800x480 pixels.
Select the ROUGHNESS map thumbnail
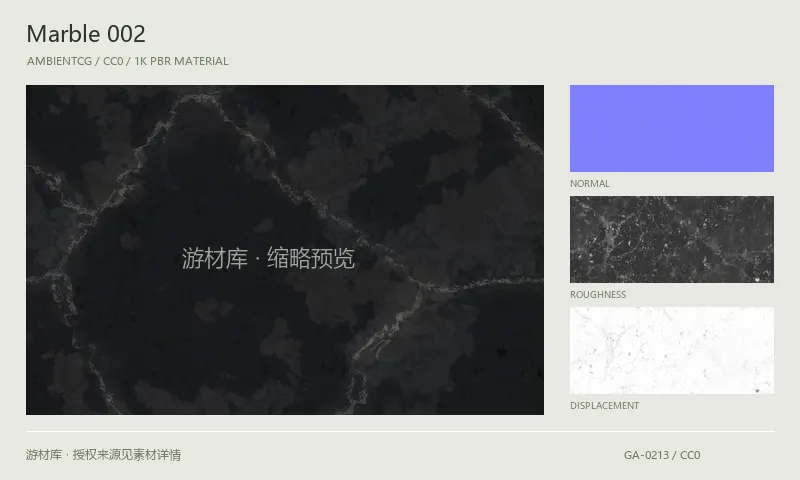671,239
